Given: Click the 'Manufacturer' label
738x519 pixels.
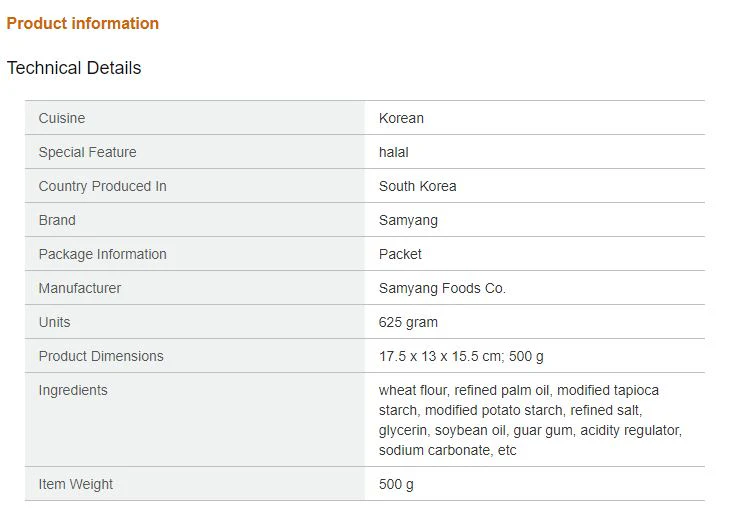Looking at the screenshot, I should [80, 288].
